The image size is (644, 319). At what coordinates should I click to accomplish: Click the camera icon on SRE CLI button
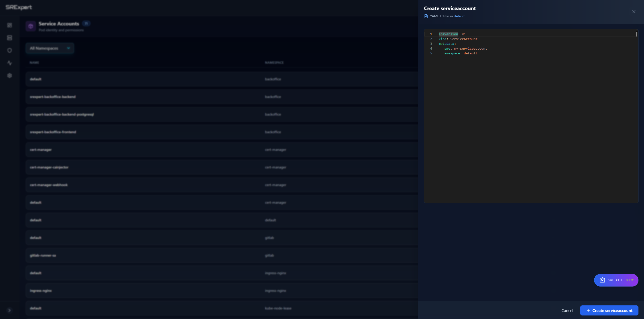[602, 280]
